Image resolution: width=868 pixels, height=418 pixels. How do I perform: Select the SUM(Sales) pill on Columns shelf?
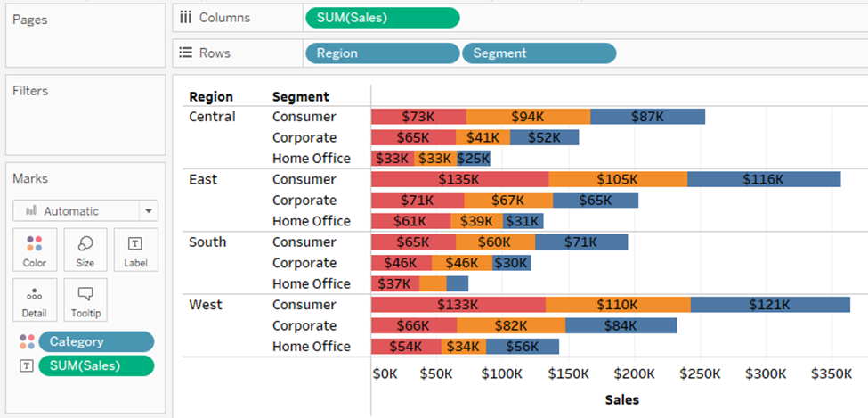[382, 18]
